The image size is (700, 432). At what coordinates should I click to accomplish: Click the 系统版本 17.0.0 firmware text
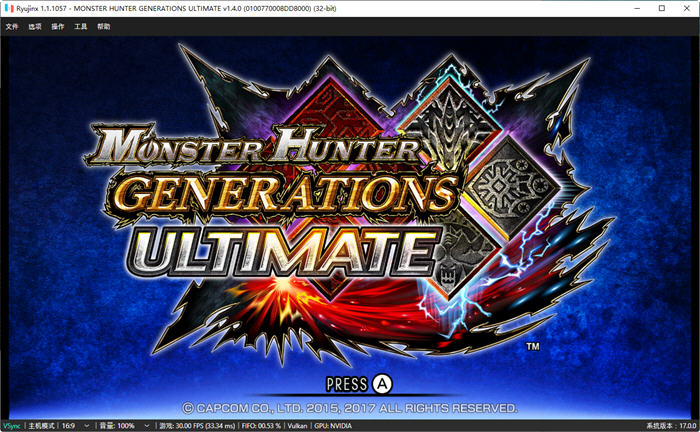pyautogui.click(x=671, y=426)
